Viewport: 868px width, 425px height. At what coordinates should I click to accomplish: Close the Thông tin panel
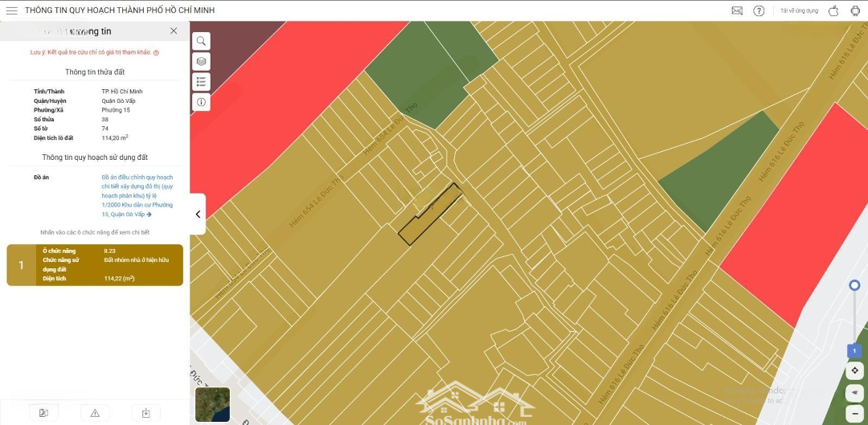click(174, 31)
